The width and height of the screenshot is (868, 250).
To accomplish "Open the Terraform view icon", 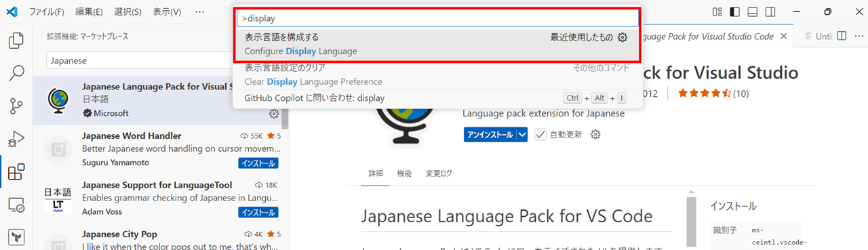I will 16,236.
